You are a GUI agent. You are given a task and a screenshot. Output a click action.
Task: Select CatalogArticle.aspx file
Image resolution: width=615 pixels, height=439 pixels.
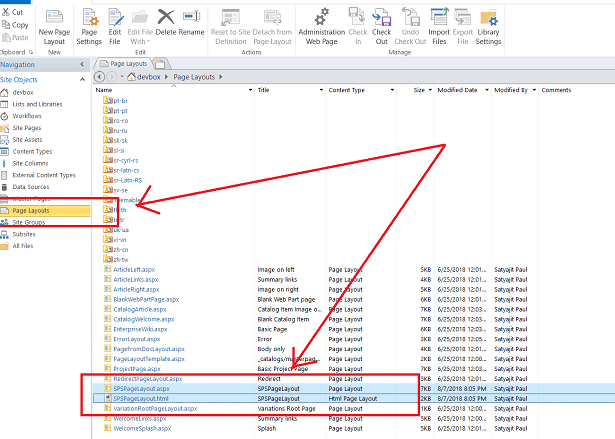(140, 310)
